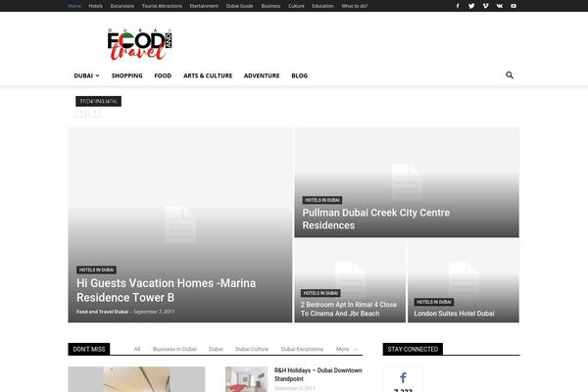Image resolution: width=588 pixels, height=392 pixels.
Task: Open the YouTube icon in top bar
Action: pos(514,6)
